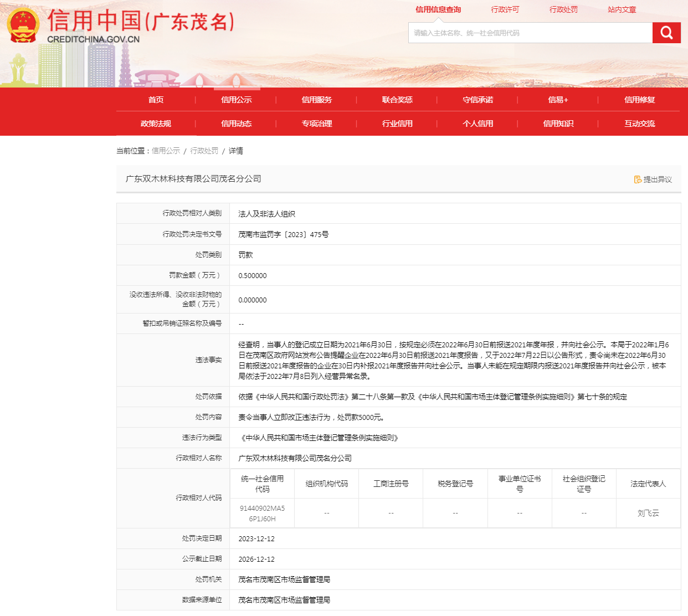Open the 首页 home menu
688x616 pixels.
[156, 100]
